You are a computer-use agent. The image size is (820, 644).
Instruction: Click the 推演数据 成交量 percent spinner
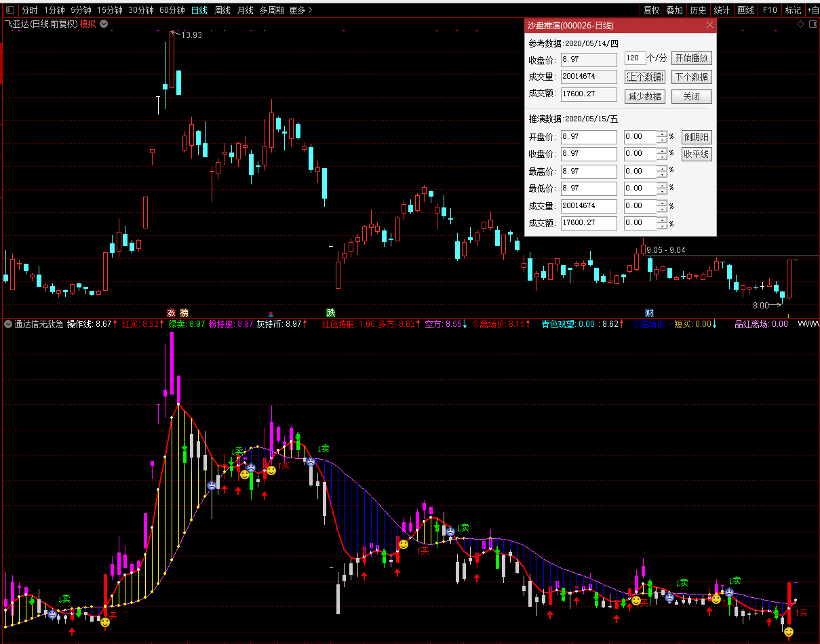coord(662,205)
